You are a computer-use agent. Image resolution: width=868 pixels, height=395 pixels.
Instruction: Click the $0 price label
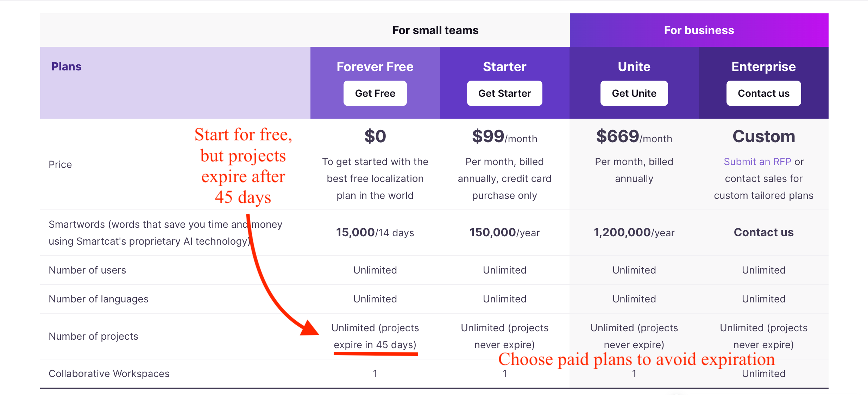pyautogui.click(x=375, y=136)
